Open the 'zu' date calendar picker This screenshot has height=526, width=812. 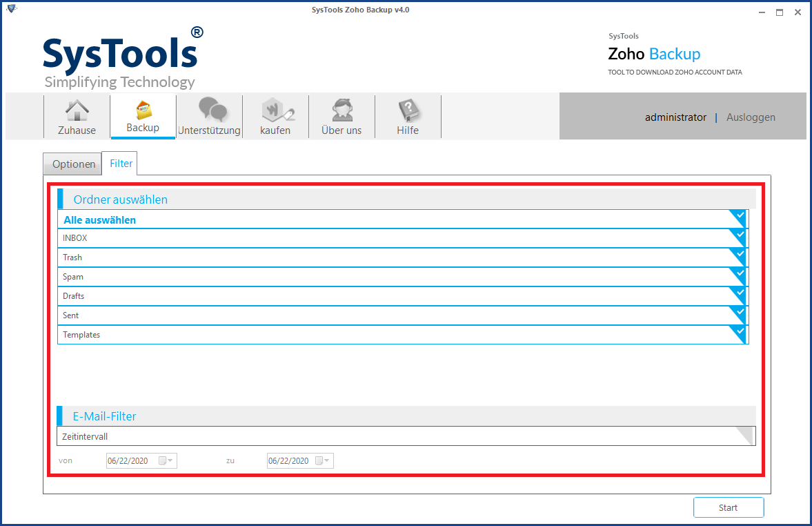pos(322,460)
